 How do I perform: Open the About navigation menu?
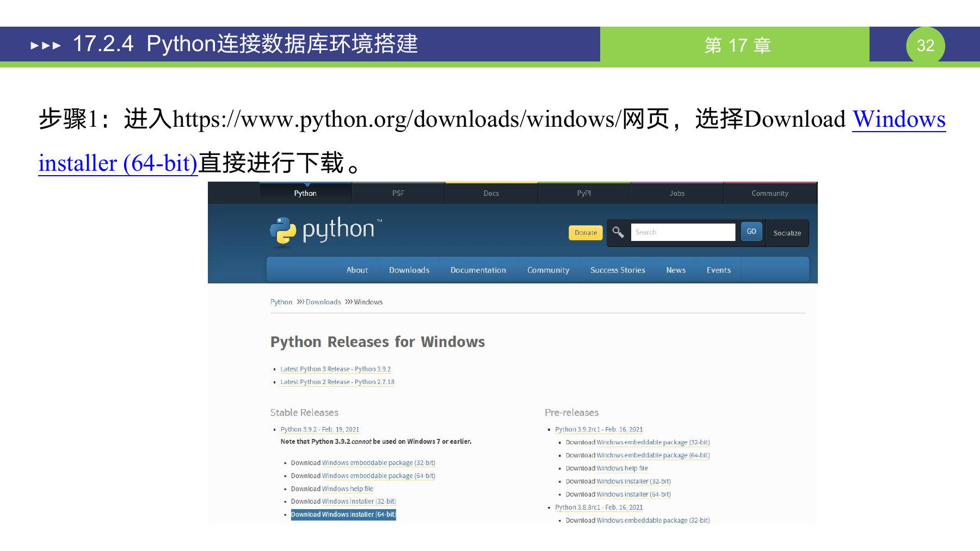pos(357,270)
